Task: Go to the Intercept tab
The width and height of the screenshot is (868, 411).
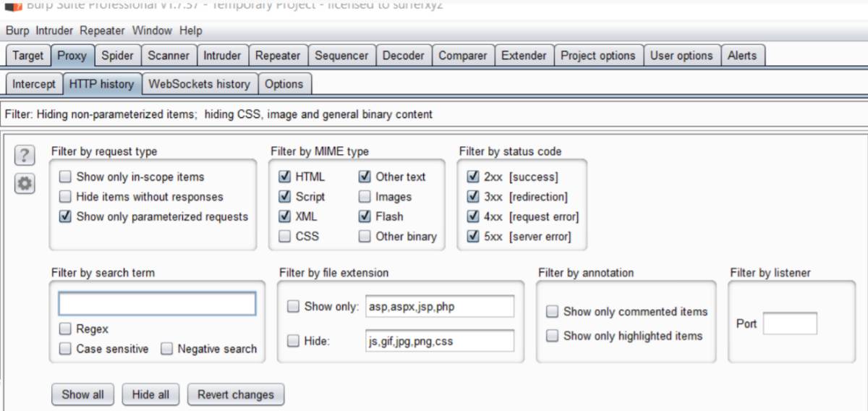Action: pos(33,84)
